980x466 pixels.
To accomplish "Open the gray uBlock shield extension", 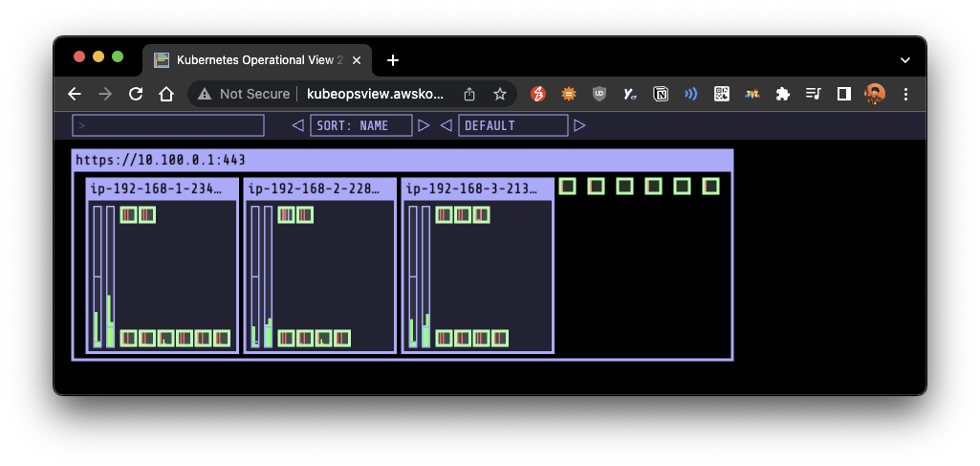I will 599,94.
